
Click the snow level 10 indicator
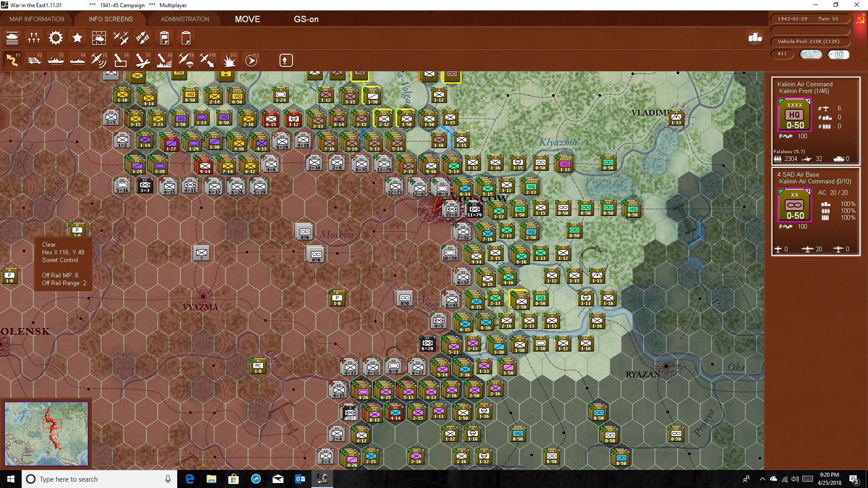[839, 54]
